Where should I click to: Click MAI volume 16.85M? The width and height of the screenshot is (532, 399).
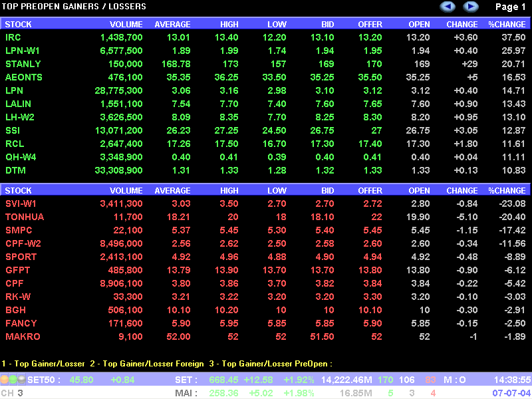(356, 393)
